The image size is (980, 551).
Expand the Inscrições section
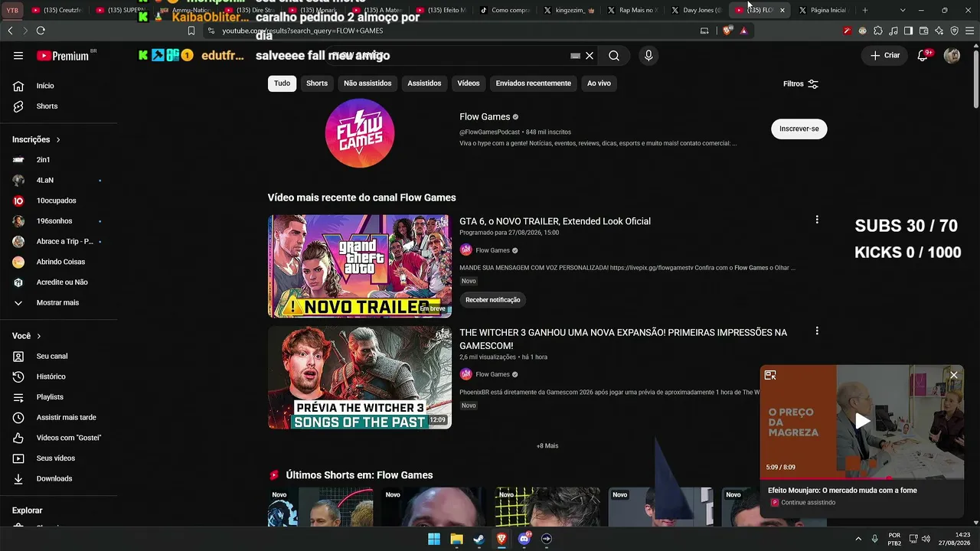(x=36, y=139)
